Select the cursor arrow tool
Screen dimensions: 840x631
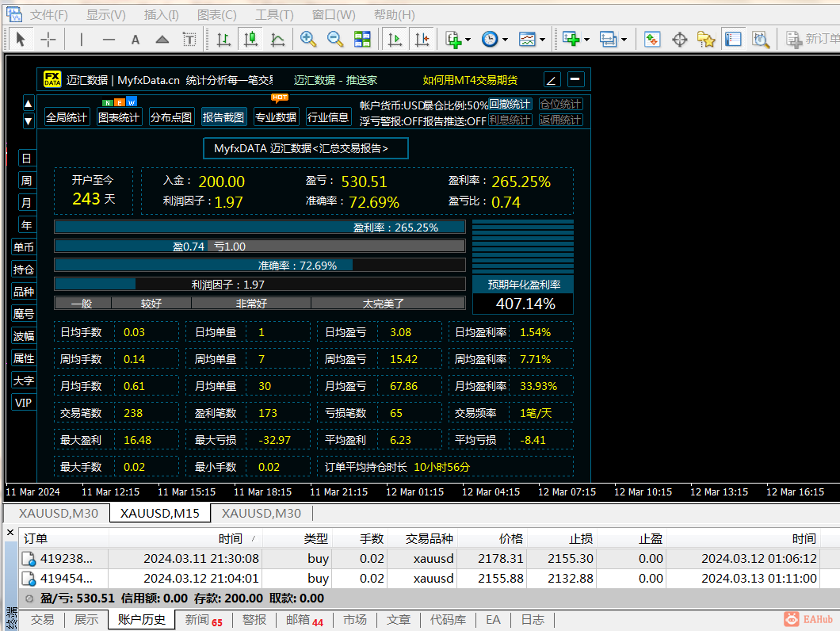pos(21,39)
